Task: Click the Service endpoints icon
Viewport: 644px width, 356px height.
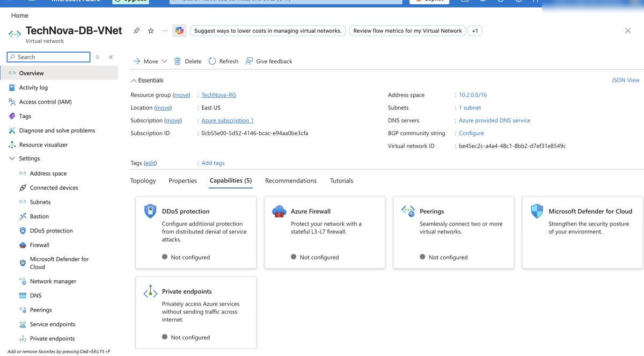Action: [23, 324]
